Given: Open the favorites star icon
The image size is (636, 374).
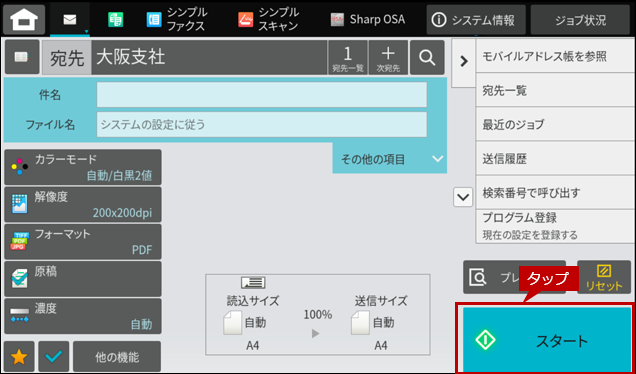Looking at the screenshot, I should point(19,357).
